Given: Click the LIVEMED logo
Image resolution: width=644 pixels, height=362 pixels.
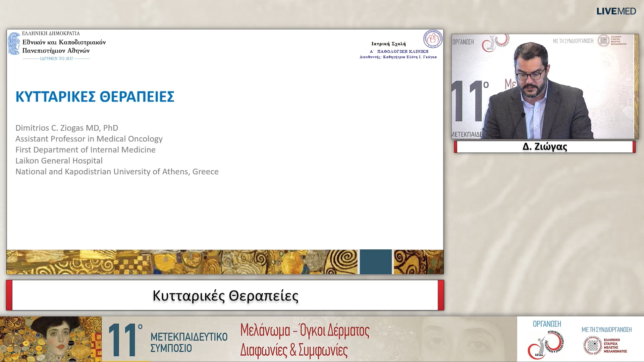Looking at the screenshot, I should pos(616,11).
